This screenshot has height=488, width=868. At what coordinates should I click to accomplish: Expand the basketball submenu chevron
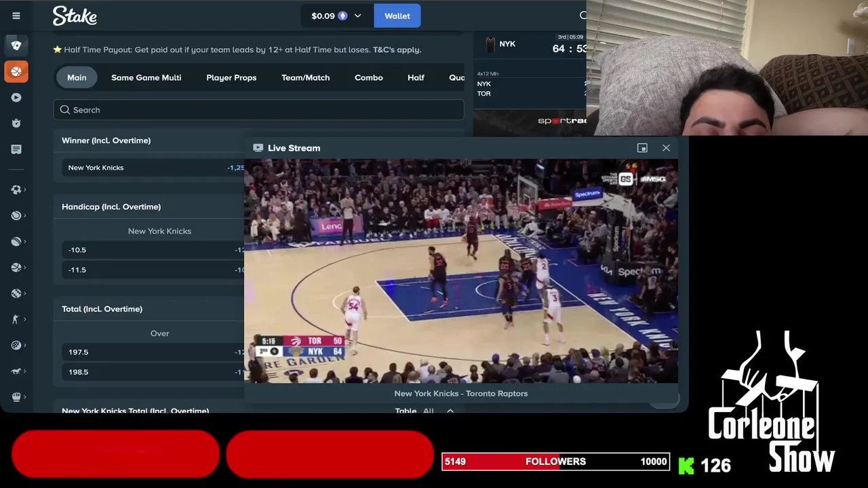click(x=25, y=267)
